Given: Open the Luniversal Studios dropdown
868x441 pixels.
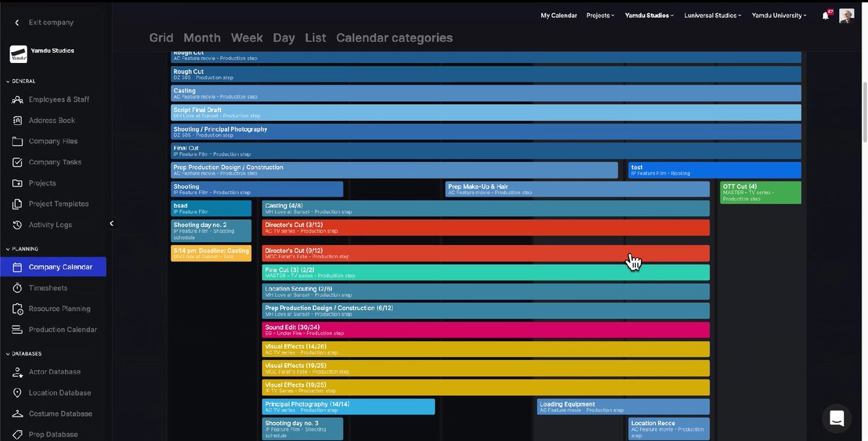Looking at the screenshot, I should [x=713, y=15].
